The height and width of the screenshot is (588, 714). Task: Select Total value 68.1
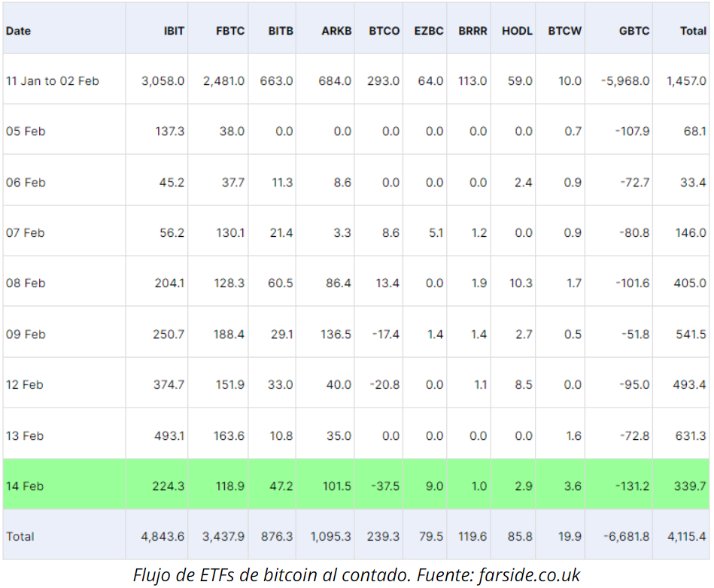click(695, 132)
